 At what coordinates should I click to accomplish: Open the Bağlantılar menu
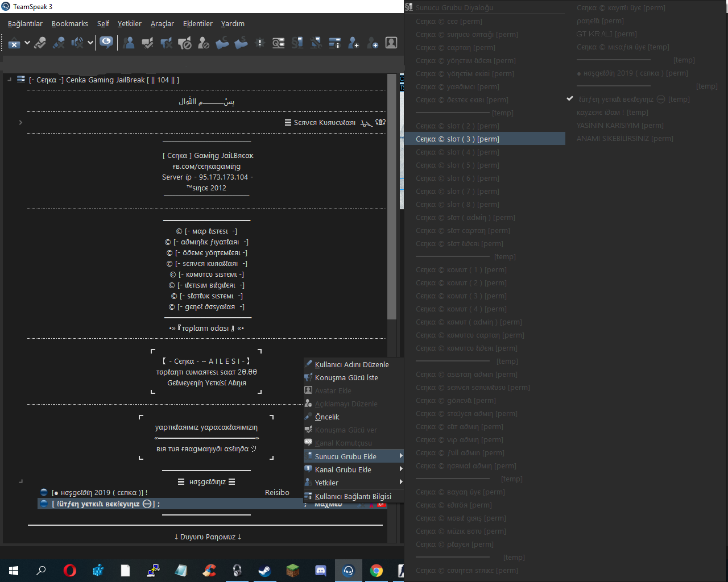tap(25, 23)
